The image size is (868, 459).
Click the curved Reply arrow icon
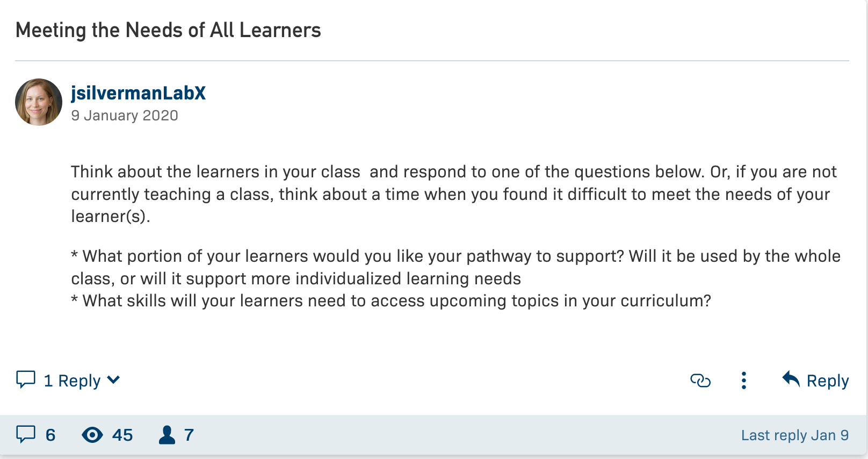coord(791,379)
